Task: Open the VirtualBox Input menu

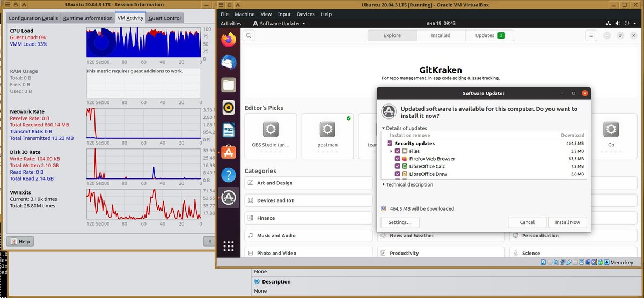Action: click(284, 14)
